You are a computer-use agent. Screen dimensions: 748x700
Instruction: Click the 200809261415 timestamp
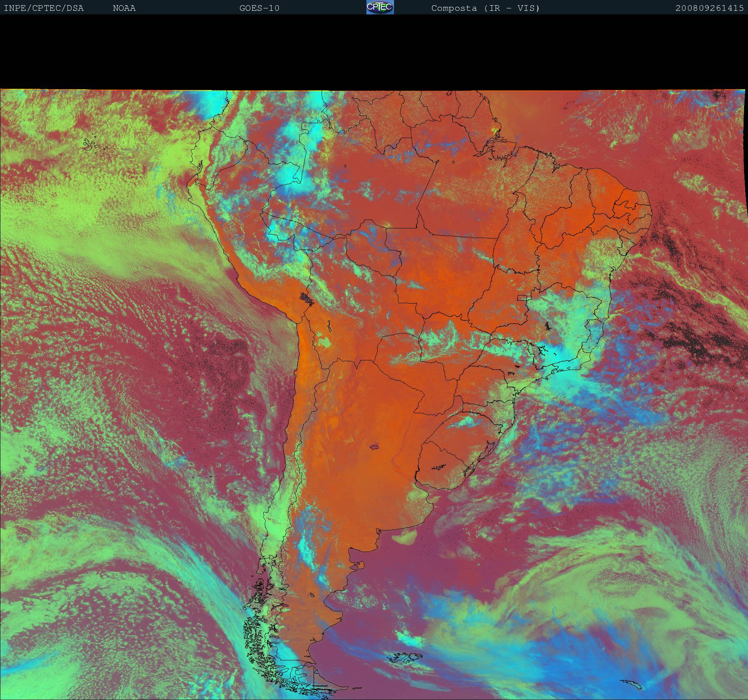pos(709,8)
